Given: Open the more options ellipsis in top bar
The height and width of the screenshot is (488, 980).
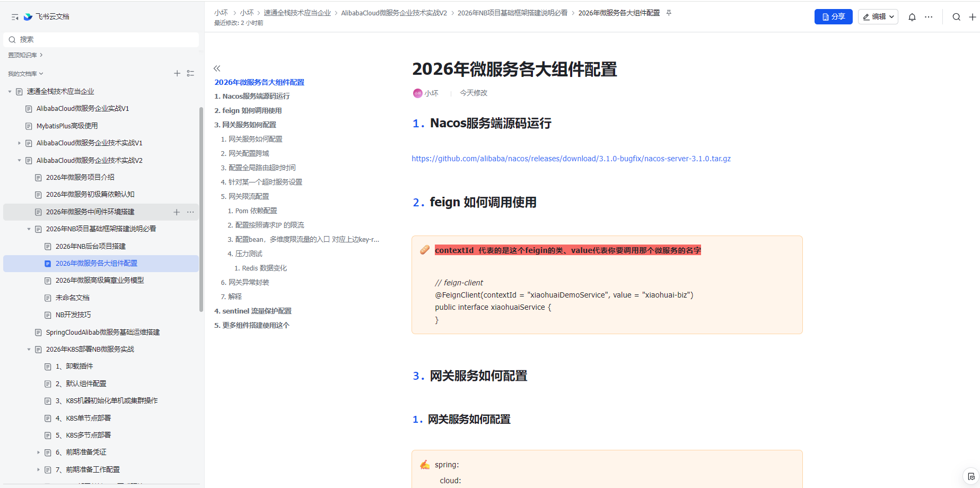Looking at the screenshot, I should click(929, 17).
